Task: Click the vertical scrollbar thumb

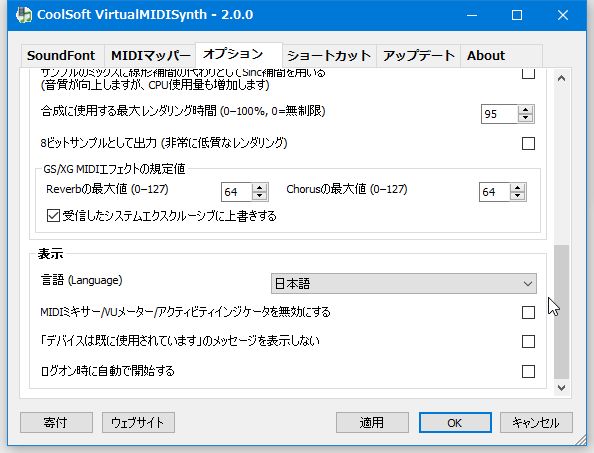Action: 561,312
